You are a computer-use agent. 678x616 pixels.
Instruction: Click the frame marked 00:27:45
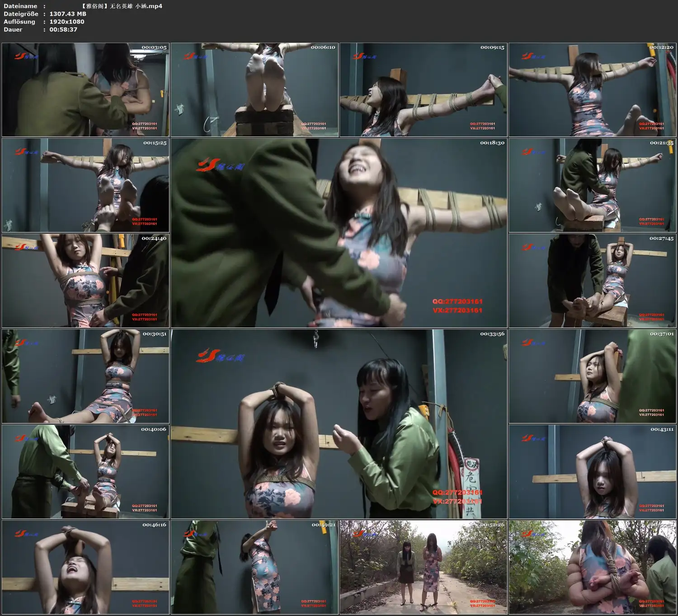[593, 281]
